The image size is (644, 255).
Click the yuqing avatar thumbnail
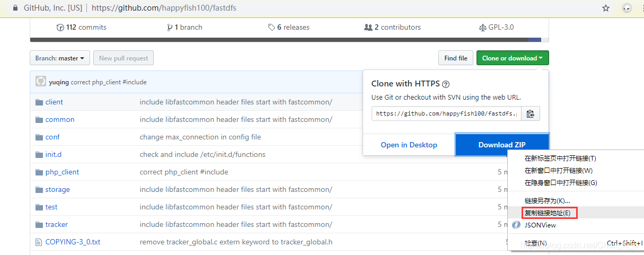point(41,82)
